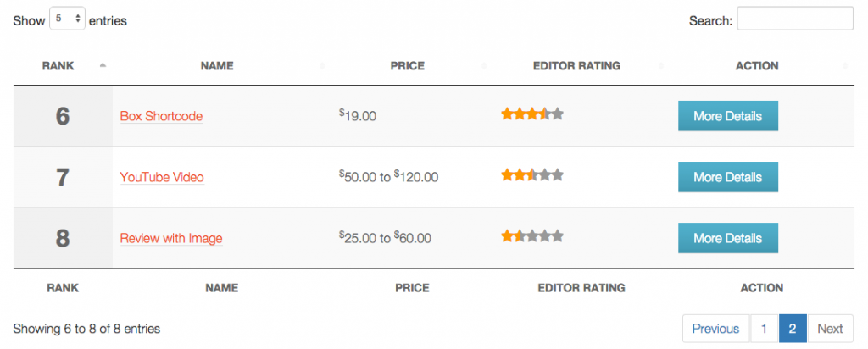The height and width of the screenshot is (349, 868).
Task: Sort by Editor Rating column header
Action: pos(576,66)
